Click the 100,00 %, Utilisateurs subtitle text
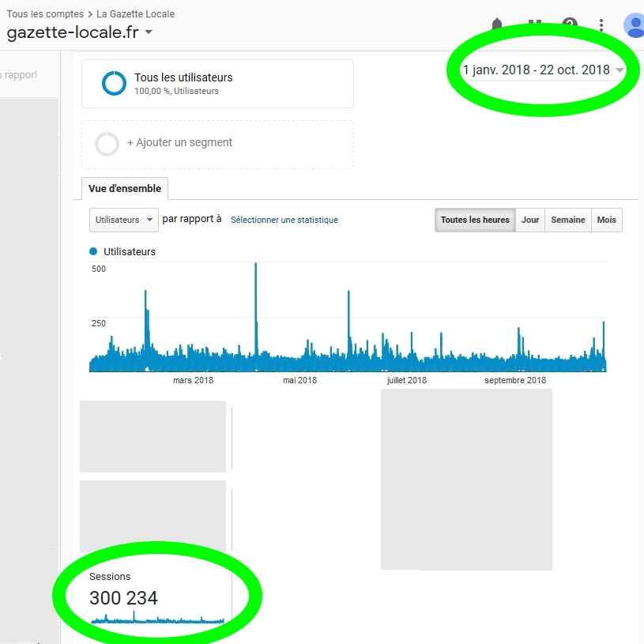The width and height of the screenshot is (644, 644). click(177, 91)
